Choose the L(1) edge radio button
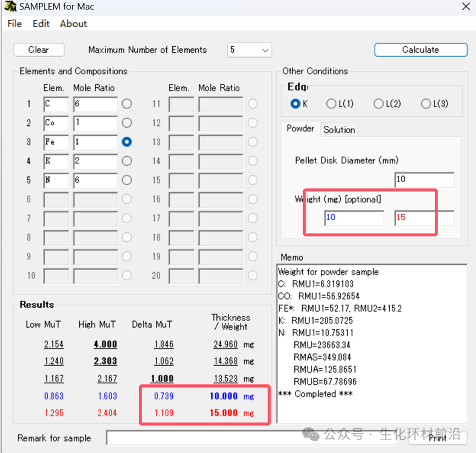Screen dimensions: 476x453 point(331,104)
